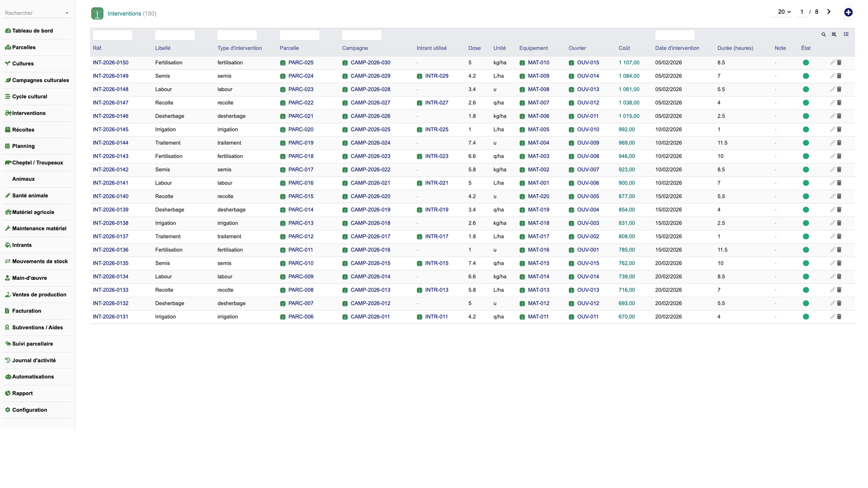Open Configuration in the sidebar

29,410
